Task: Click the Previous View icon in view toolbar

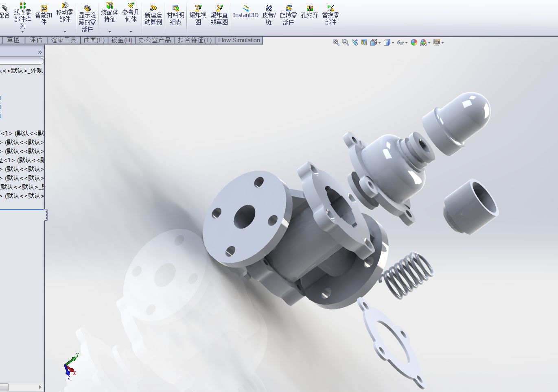Action: click(355, 42)
